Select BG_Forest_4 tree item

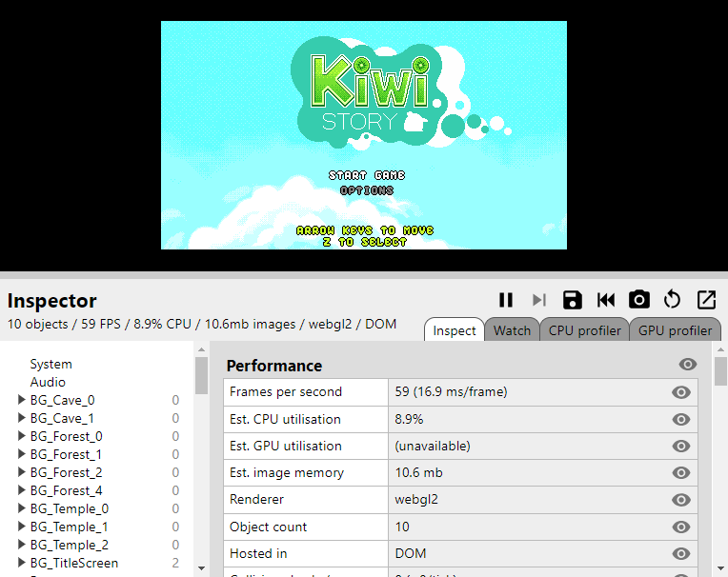coord(67,490)
